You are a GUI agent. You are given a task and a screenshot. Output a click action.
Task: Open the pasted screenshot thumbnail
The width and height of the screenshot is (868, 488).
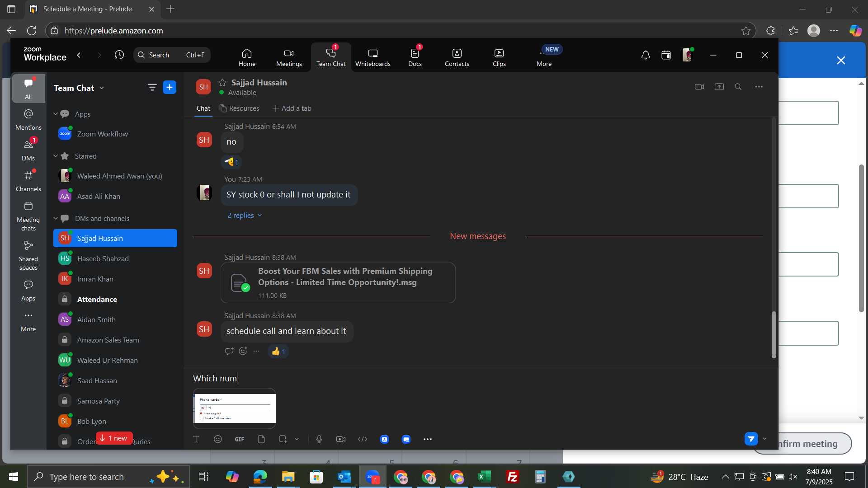pos(234,408)
